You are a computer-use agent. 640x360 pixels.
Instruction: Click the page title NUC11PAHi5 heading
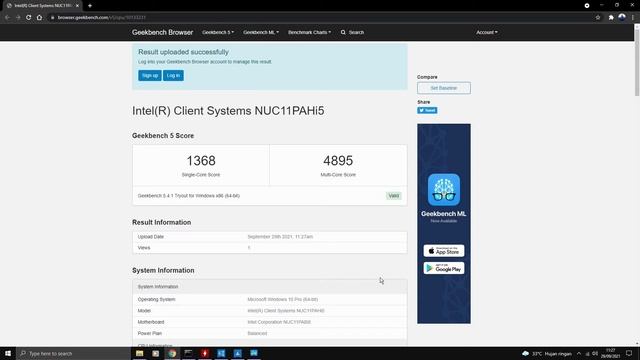pyautogui.click(x=228, y=111)
